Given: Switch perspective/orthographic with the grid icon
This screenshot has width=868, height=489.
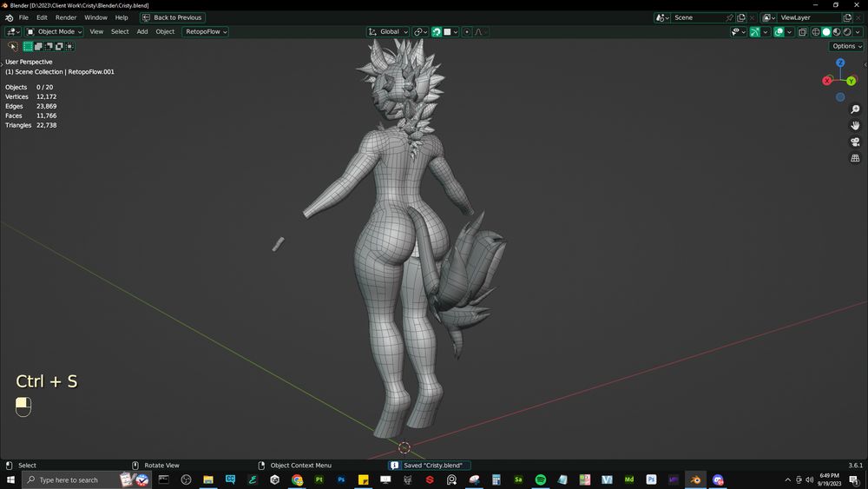Looking at the screenshot, I should [855, 158].
